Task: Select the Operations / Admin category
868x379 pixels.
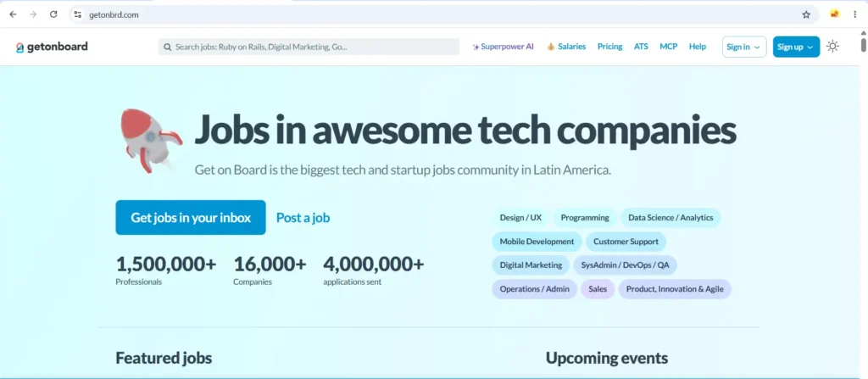Action: pos(534,289)
